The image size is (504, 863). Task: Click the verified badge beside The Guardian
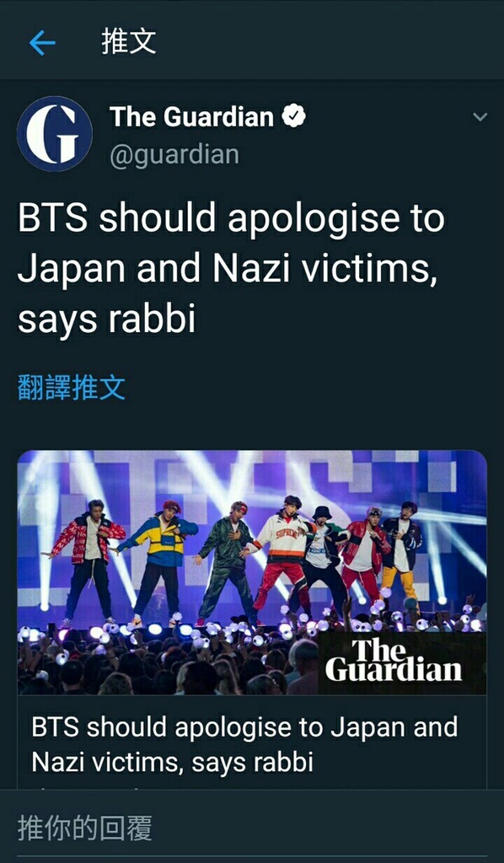click(x=294, y=116)
